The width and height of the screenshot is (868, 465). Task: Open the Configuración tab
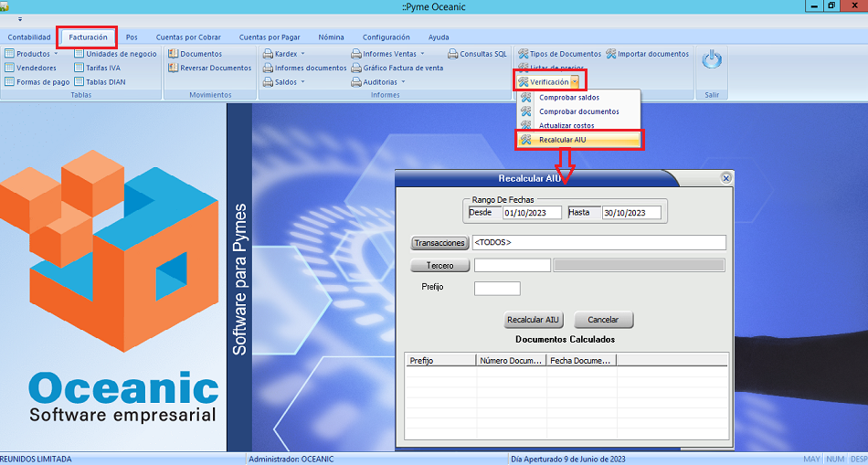pos(386,37)
